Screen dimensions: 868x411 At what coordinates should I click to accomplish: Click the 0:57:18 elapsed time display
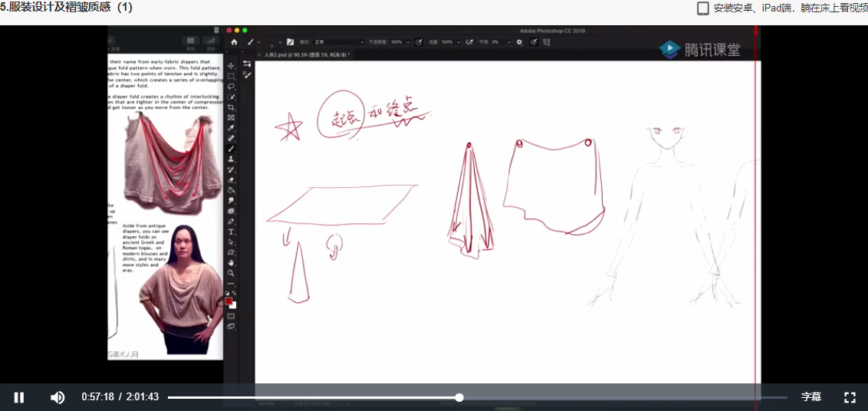[x=97, y=396]
